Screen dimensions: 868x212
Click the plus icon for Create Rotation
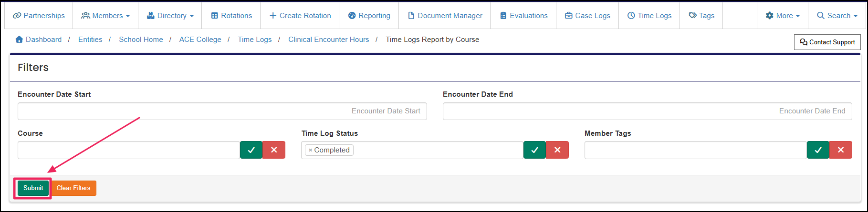pyautogui.click(x=273, y=16)
